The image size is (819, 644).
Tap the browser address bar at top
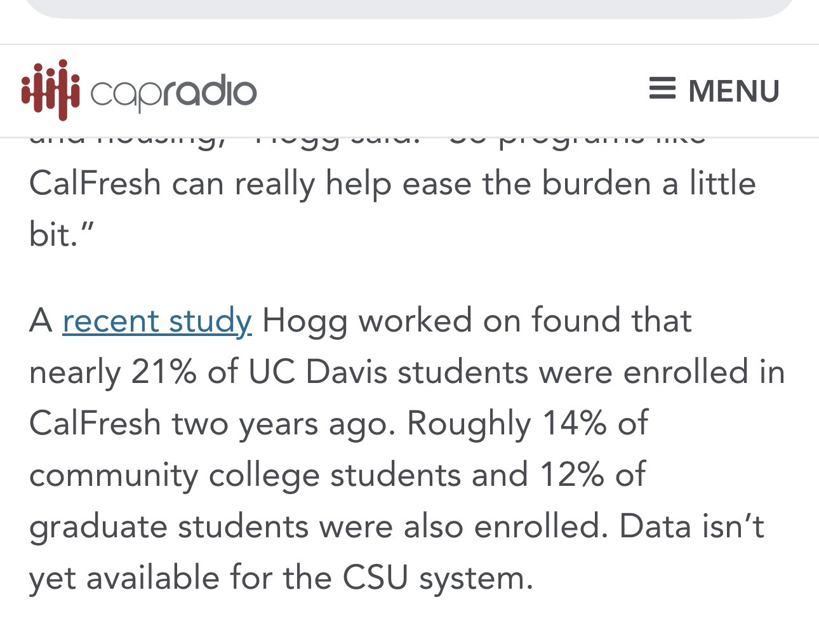click(409, 8)
